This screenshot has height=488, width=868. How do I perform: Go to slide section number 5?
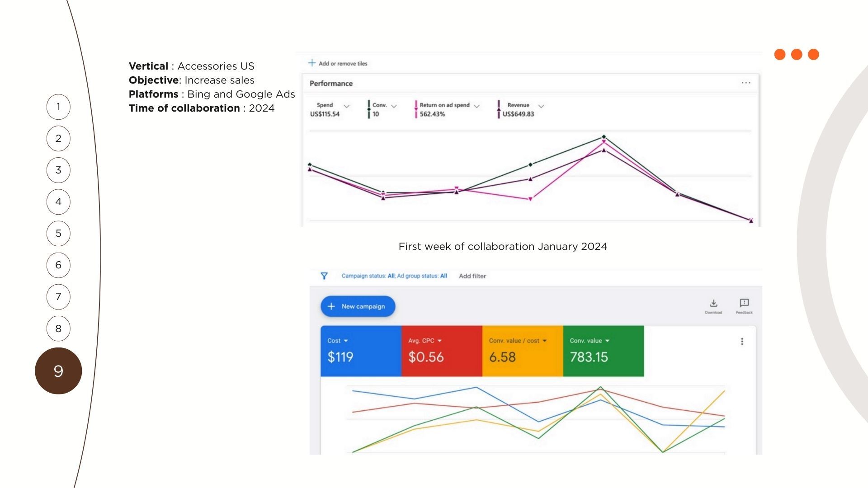58,234
